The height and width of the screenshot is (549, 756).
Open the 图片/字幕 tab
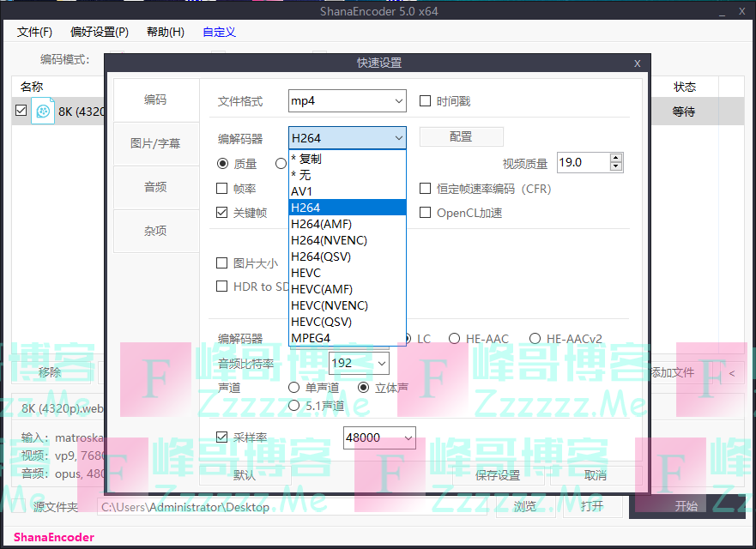155,143
